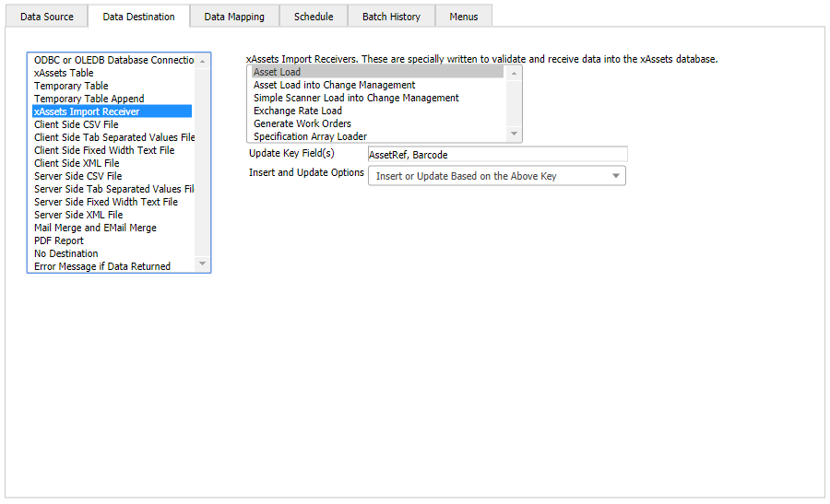Select Error Message if Data Returned
The height and width of the screenshot is (504, 830).
[113, 266]
